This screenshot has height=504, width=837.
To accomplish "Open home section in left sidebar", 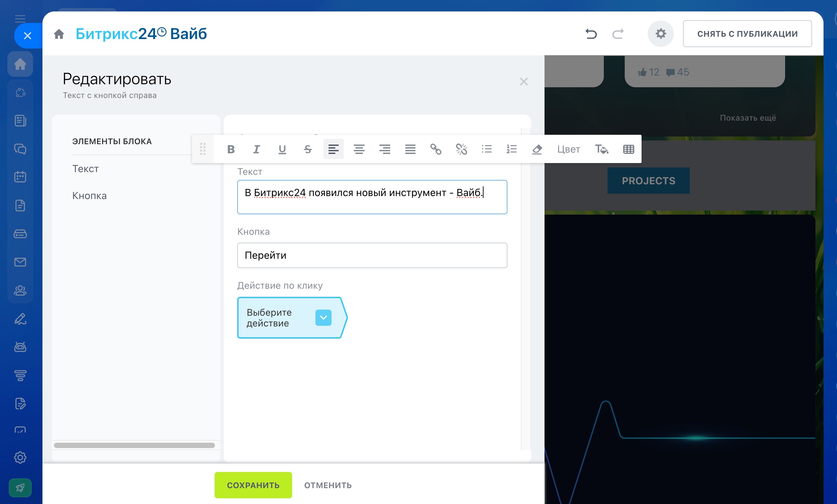I will click(x=20, y=64).
